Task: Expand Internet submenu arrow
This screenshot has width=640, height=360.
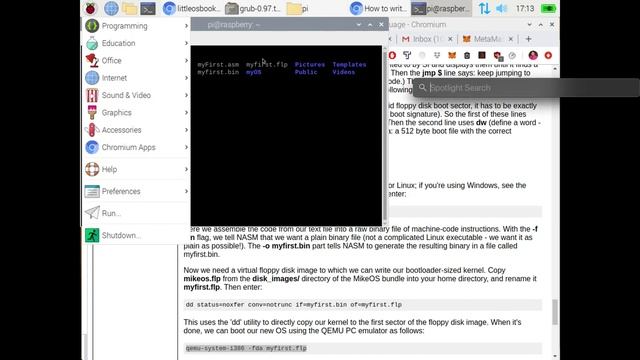Action: tap(186, 78)
